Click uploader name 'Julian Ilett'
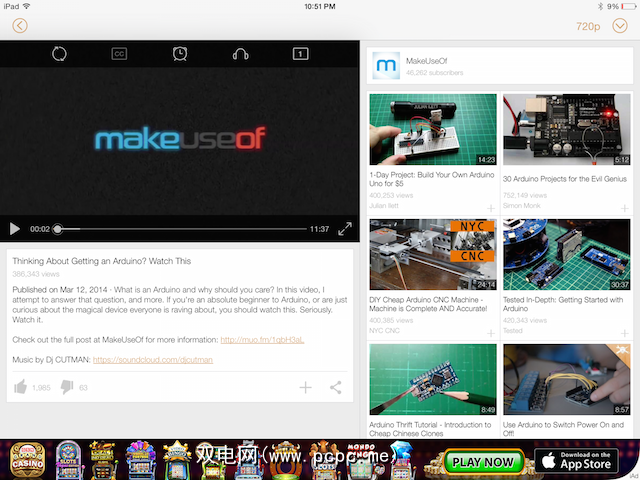This screenshot has width=640, height=480. 384,206
